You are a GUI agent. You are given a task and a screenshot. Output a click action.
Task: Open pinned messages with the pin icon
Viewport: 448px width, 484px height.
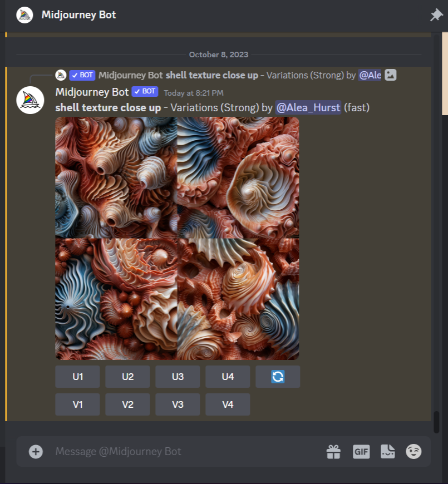pyautogui.click(x=436, y=15)
